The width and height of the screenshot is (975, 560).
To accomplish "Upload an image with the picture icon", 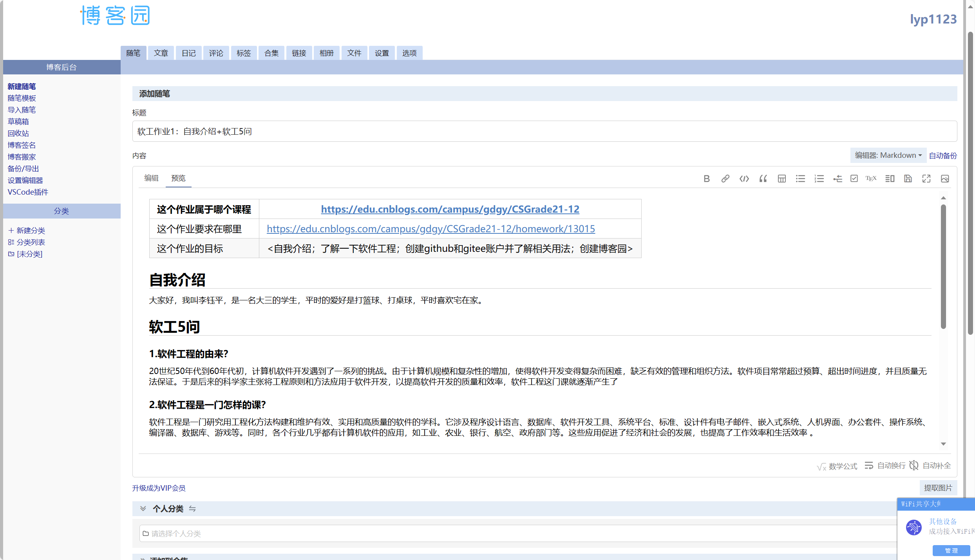I will click(x=944, y=179).
